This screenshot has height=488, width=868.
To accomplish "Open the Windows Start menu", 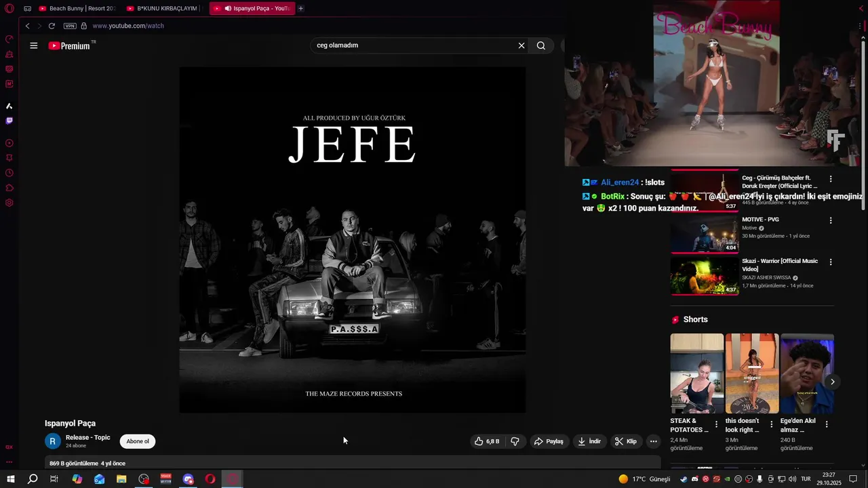I will click(x=11, y=479).
